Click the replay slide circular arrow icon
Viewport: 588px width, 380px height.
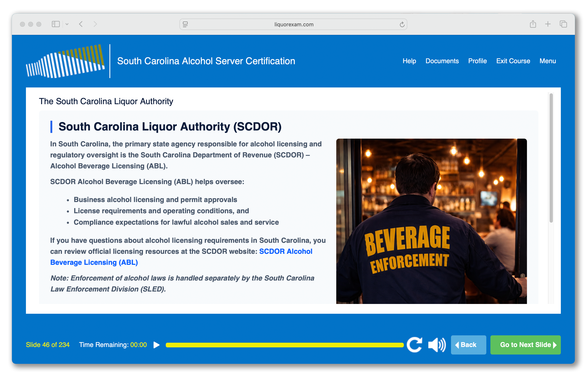(x=414, y=345)
